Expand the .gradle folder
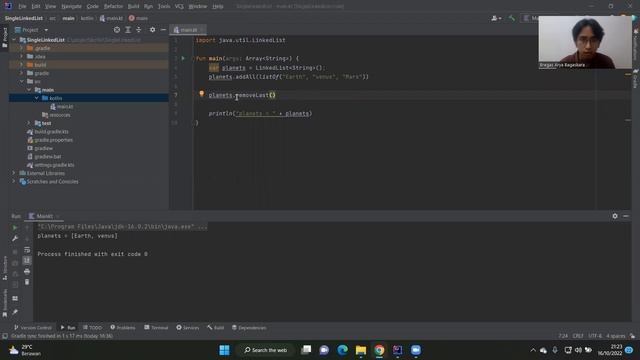640x360 pixels. (21, 48)
